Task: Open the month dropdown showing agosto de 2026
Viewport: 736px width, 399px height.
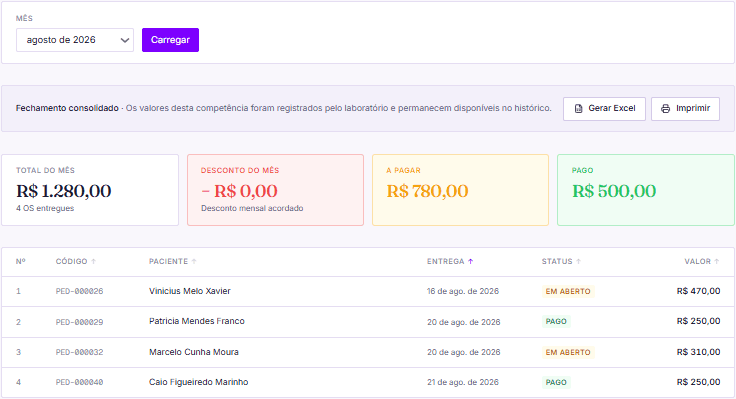Action: tap(75, 40)
